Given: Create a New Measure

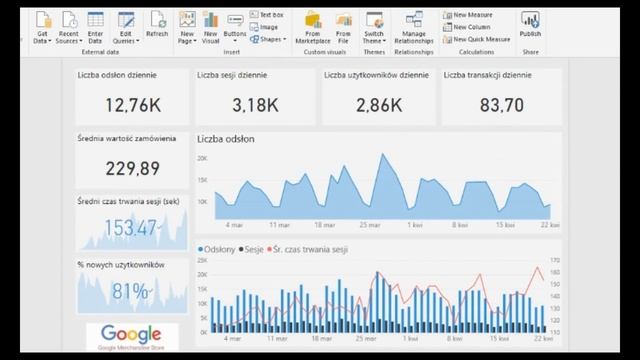Looking at the screenshot, I should click(468, 15).
